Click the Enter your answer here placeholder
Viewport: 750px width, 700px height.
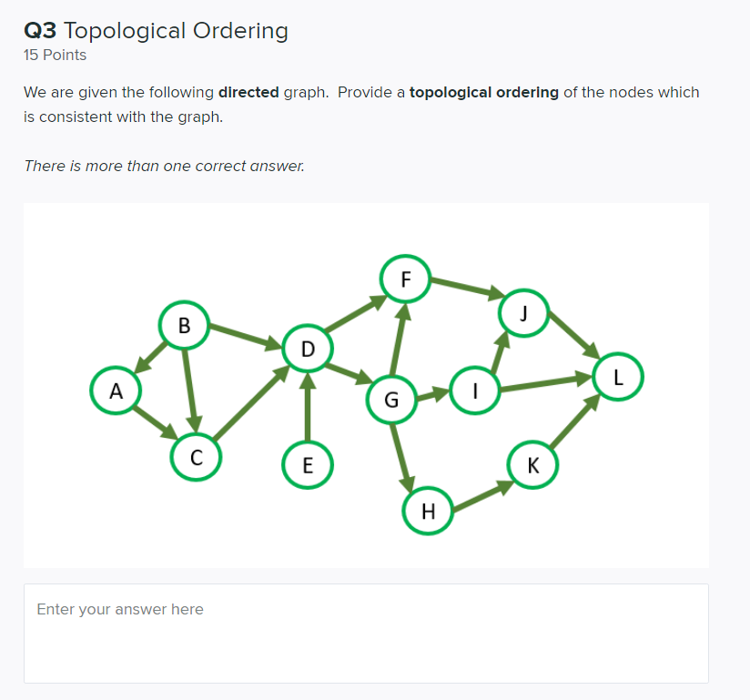(120, 609)
